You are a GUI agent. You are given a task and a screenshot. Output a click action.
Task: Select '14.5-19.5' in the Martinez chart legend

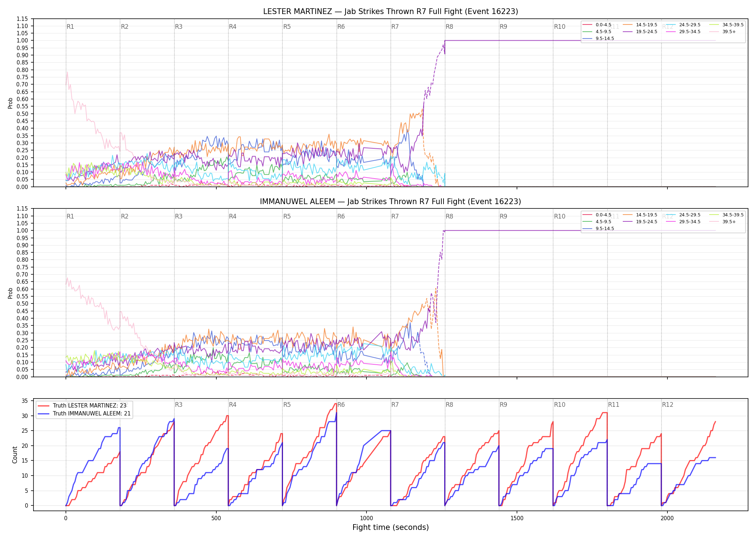[x=647, y=25]
